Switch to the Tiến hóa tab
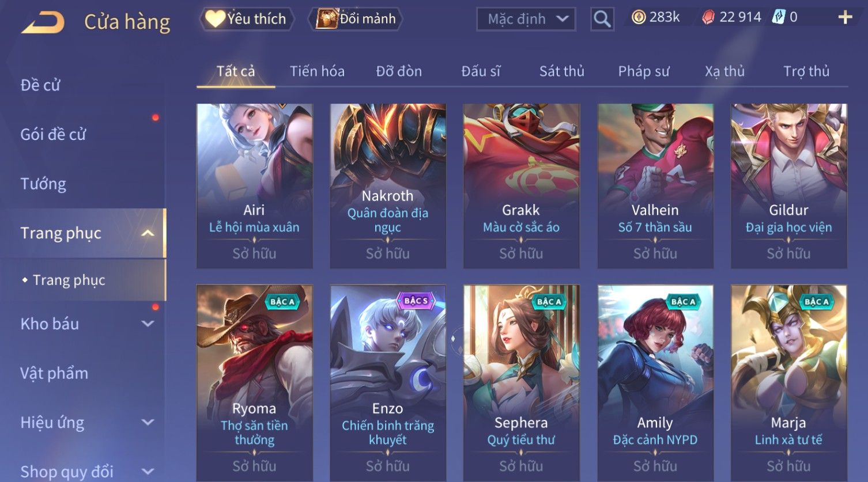868x482 pixels. (317, 71)
